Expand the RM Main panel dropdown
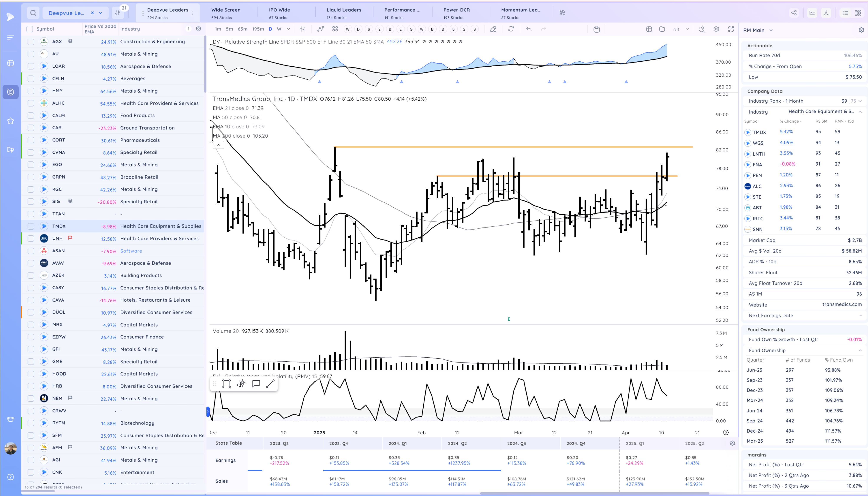The height and width of the screenshot is (496, 868). click(x=771, y=30)
